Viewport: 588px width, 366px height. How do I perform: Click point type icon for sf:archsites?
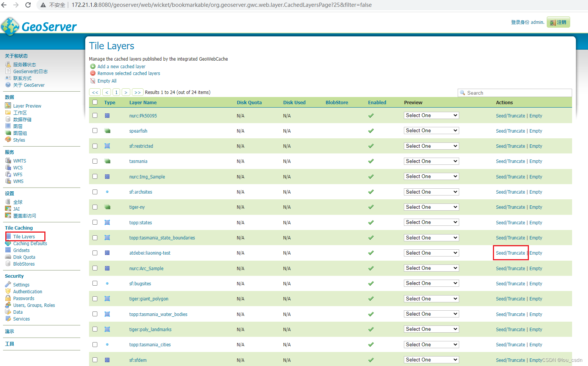tap(107, 192)
